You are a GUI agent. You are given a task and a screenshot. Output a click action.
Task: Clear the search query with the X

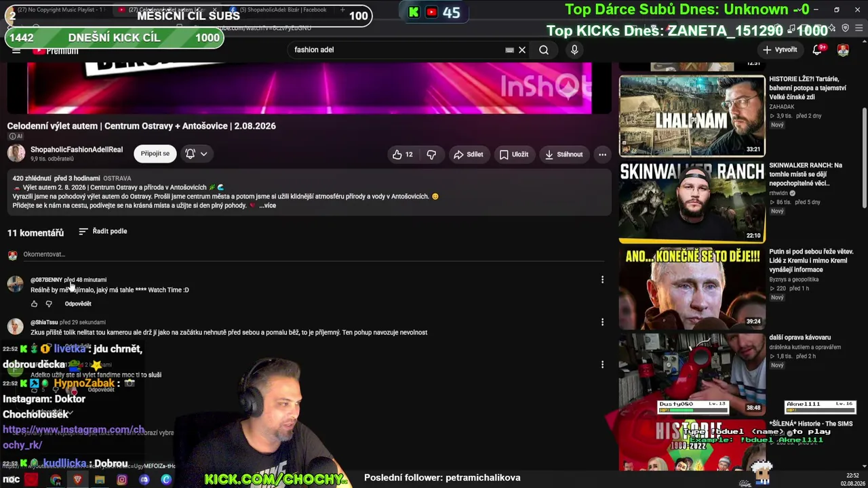[x=522, y=49]
